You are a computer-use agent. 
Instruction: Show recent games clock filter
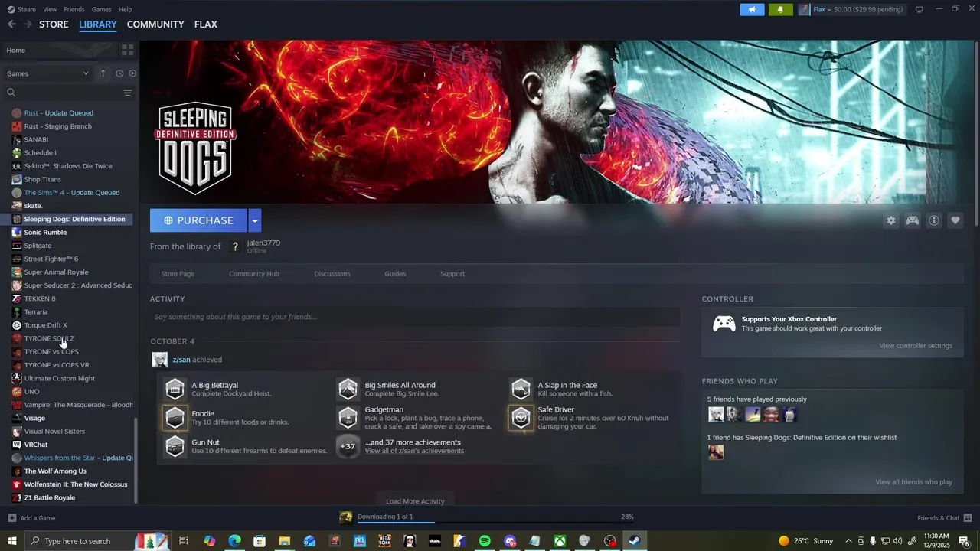coord(119,73)
